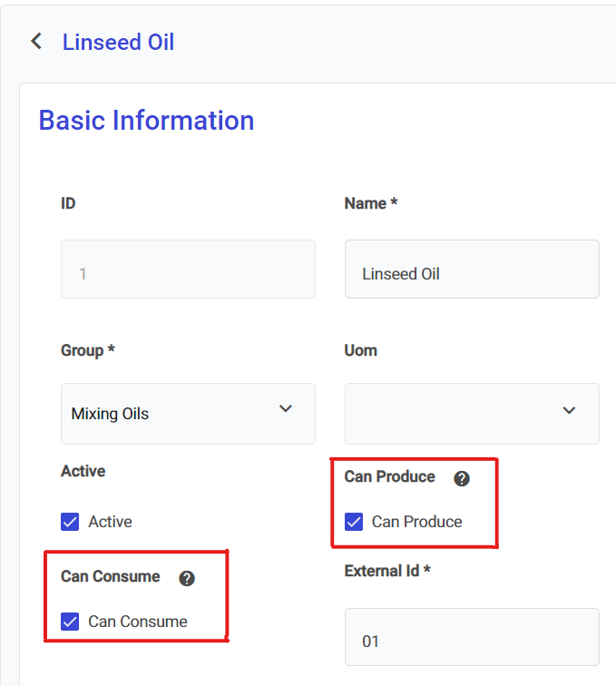Click the Linseed Oil page title
Screen dimensions: 616x686
[x=118, y=43]
